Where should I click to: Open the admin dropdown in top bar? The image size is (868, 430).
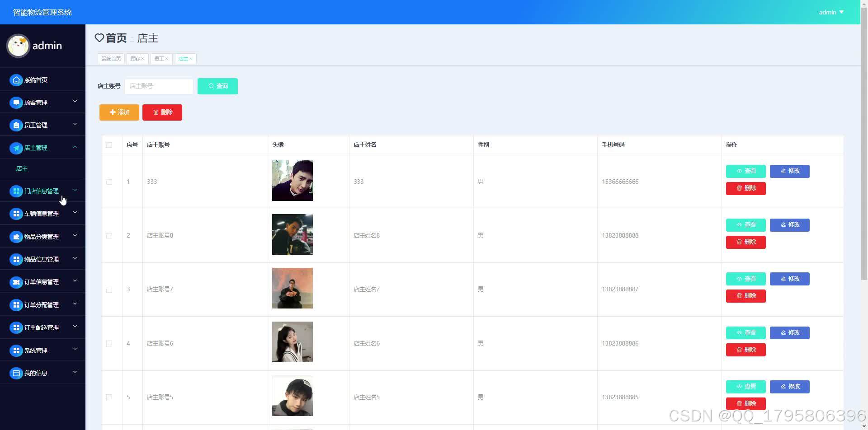tap(831, 12)
